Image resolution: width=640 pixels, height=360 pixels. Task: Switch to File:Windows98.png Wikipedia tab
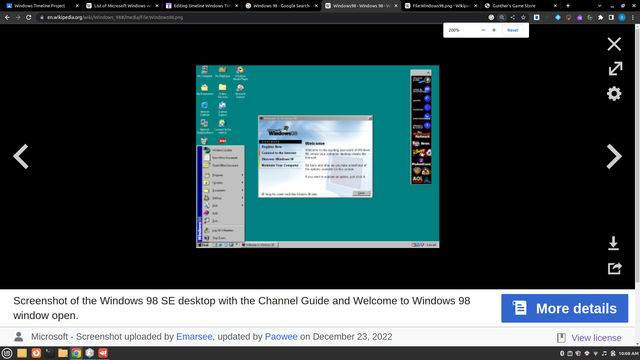[x=440, y=6]
